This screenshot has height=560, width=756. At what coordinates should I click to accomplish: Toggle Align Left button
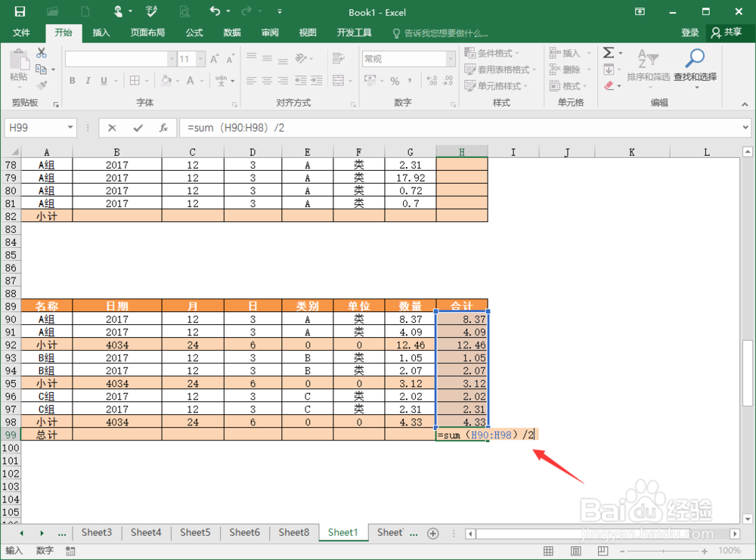click(251, 80)
